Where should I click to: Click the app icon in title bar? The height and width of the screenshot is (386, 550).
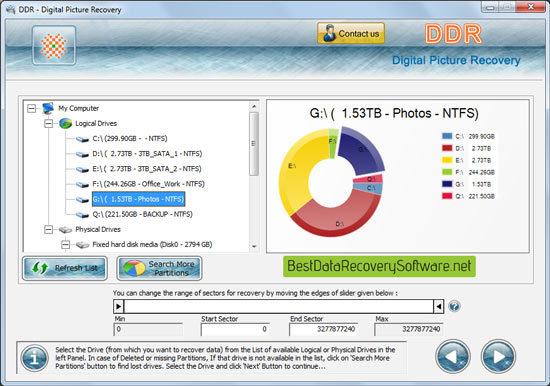tap(10, 9)
